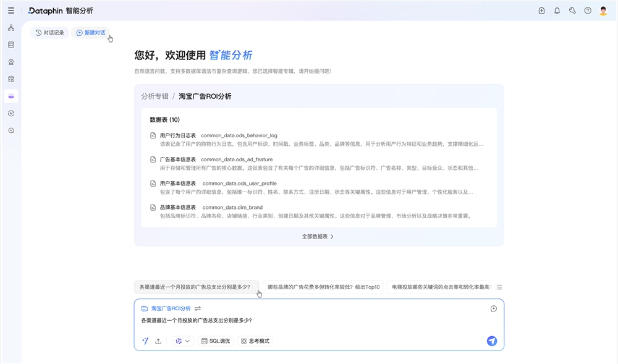
Task: Switch album via swap arrows icon
Action: (x=198, y=308)
